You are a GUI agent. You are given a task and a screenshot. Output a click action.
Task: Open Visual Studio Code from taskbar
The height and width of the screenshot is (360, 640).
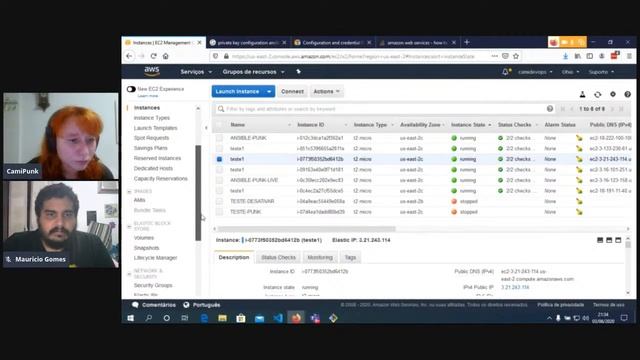click(278, 318)
